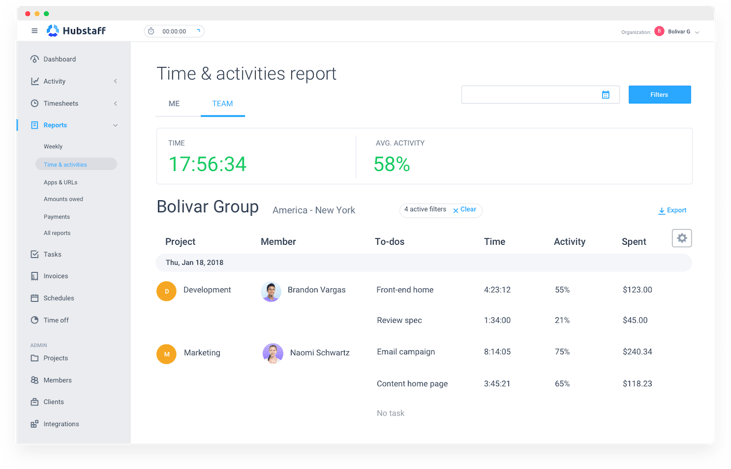Image resolution: width=731 pixels, height=469 pixels.
Task: Click Naomi Schwartz member name
Action: pyautogui.click(x=320, y=353)
